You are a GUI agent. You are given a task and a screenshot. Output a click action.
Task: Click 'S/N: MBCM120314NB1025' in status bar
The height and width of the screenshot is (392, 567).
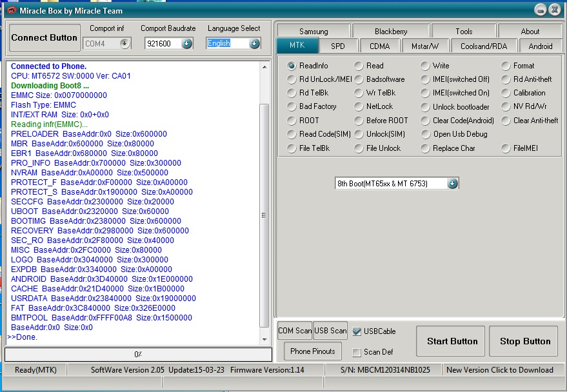(x=386, y=370)
